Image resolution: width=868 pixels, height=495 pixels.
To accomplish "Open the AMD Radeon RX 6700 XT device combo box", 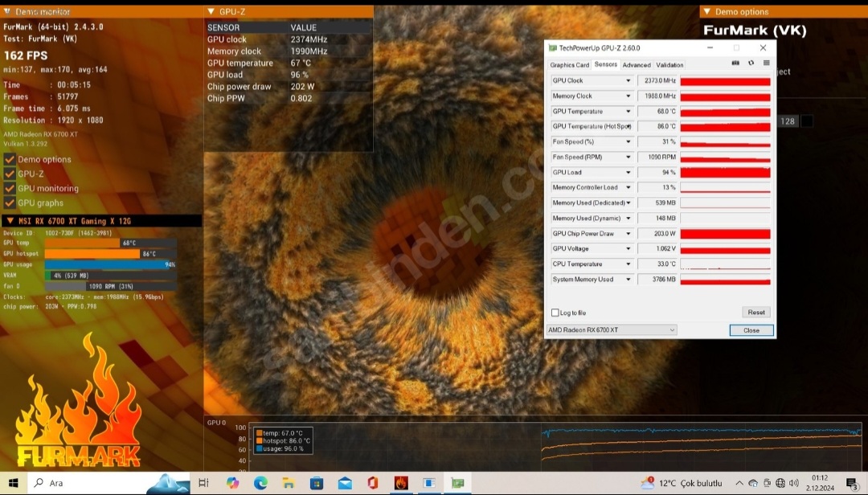I will [612, 330].
